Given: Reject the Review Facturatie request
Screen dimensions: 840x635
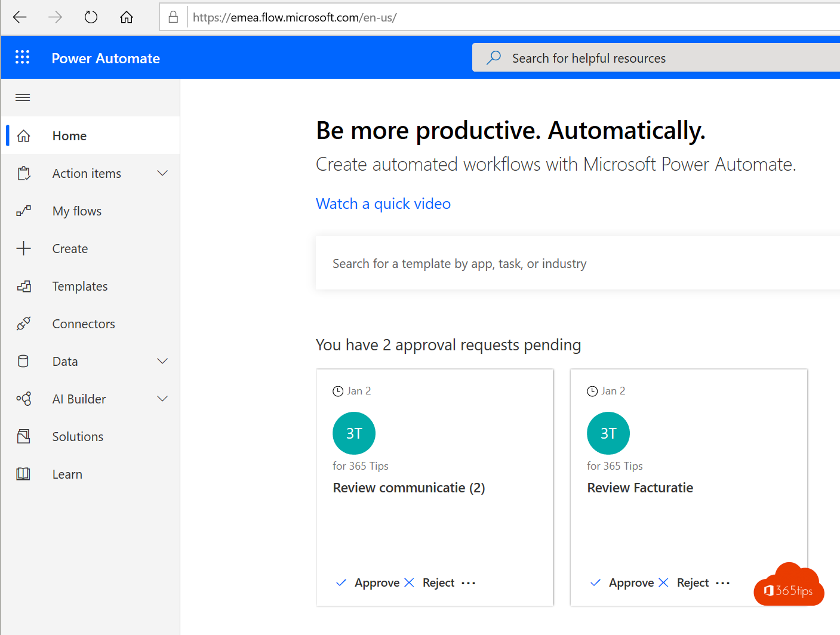Looking at the screenshot, I should [x=684, y=583].
